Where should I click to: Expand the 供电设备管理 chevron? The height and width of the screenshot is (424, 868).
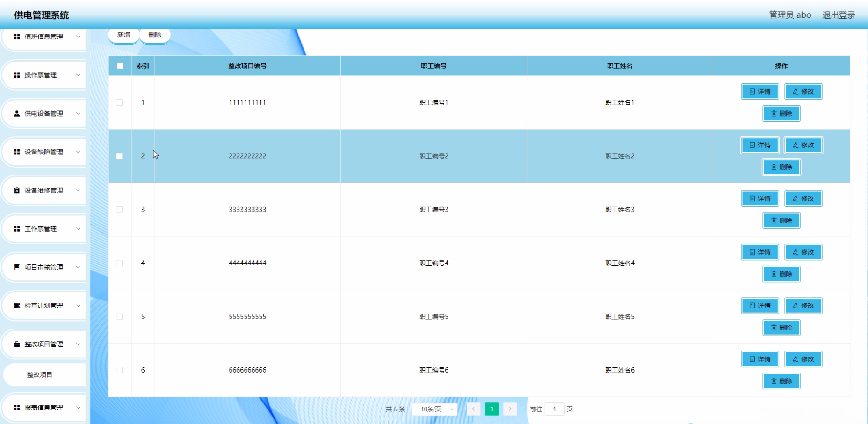(x=78, y=113)
